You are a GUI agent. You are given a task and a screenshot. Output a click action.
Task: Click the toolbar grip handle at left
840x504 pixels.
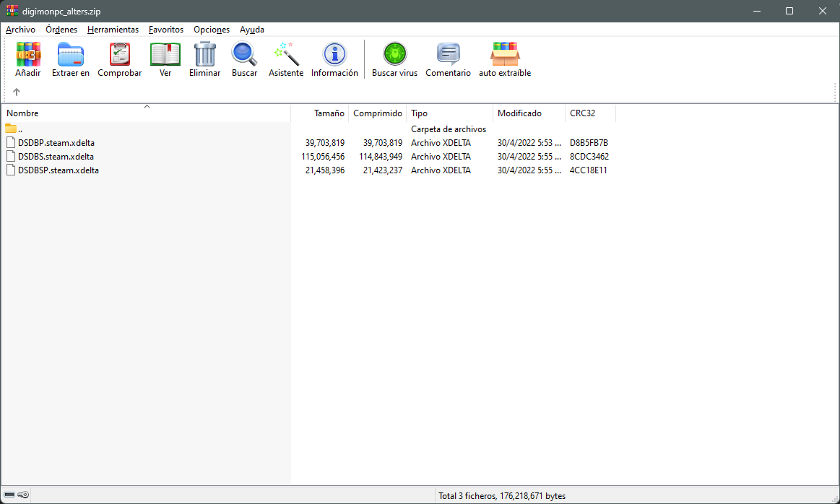click(5, 69)
